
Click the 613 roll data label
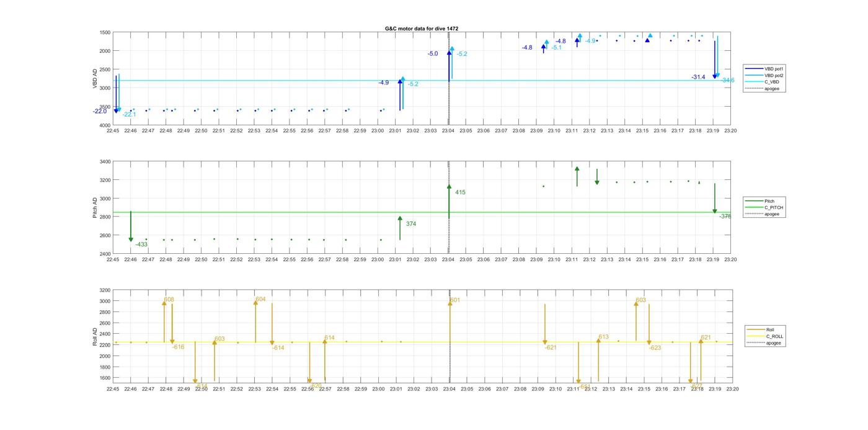coord(603,338)
